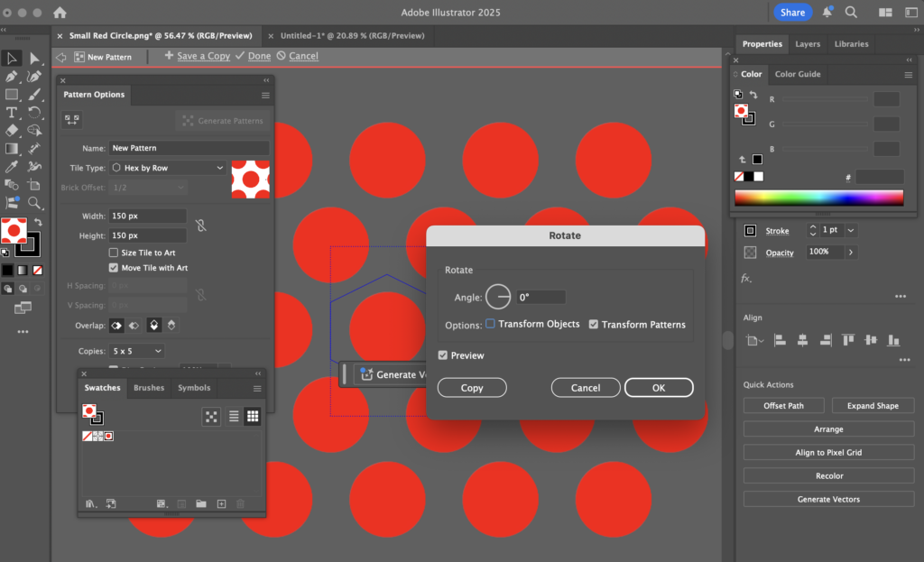The width and height of the screenshot is (924, 562).
Task: Click the New Swatch icon in Swatches panel
Action: point(221,503)
